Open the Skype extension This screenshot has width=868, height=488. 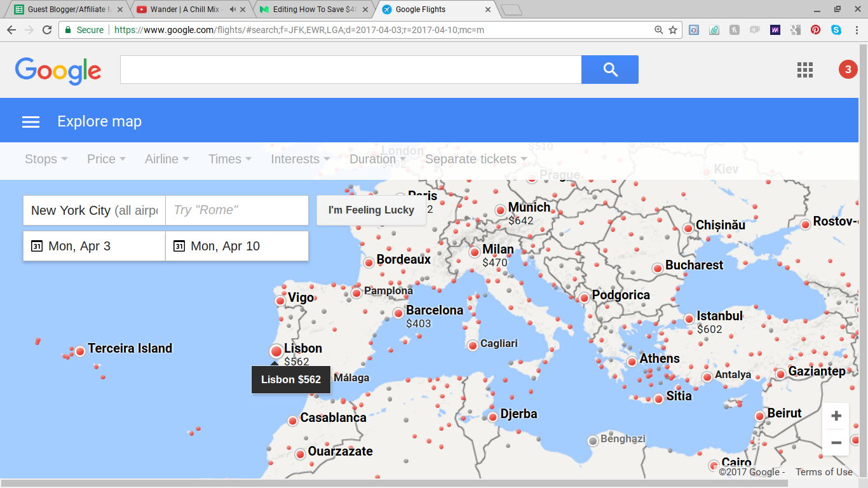pos(836,30)
